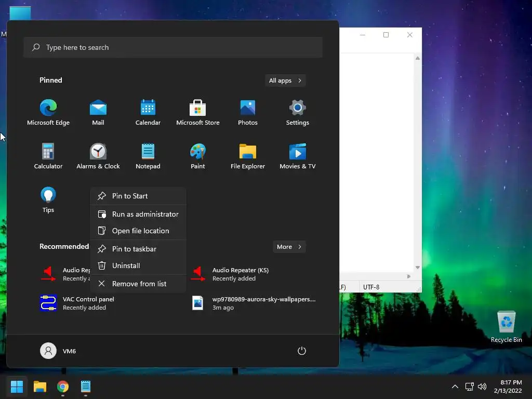Open Microsoft Store

pyautogui.click(x=198, y=113)
